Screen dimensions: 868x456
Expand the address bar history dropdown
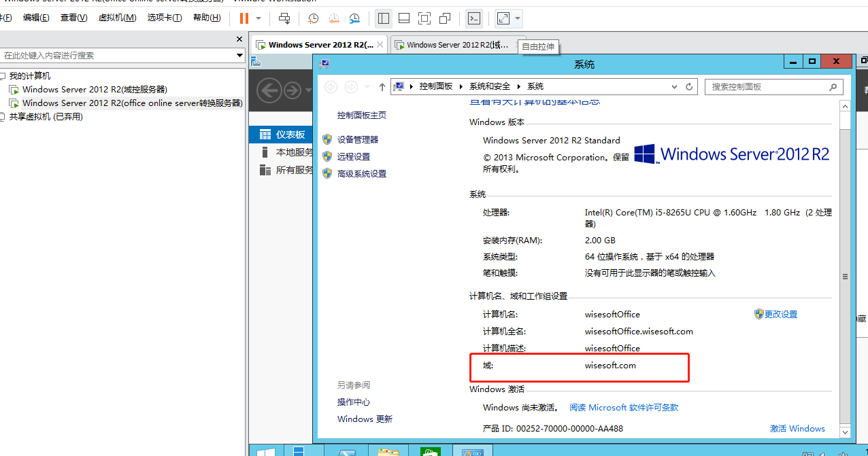(675, 87)
